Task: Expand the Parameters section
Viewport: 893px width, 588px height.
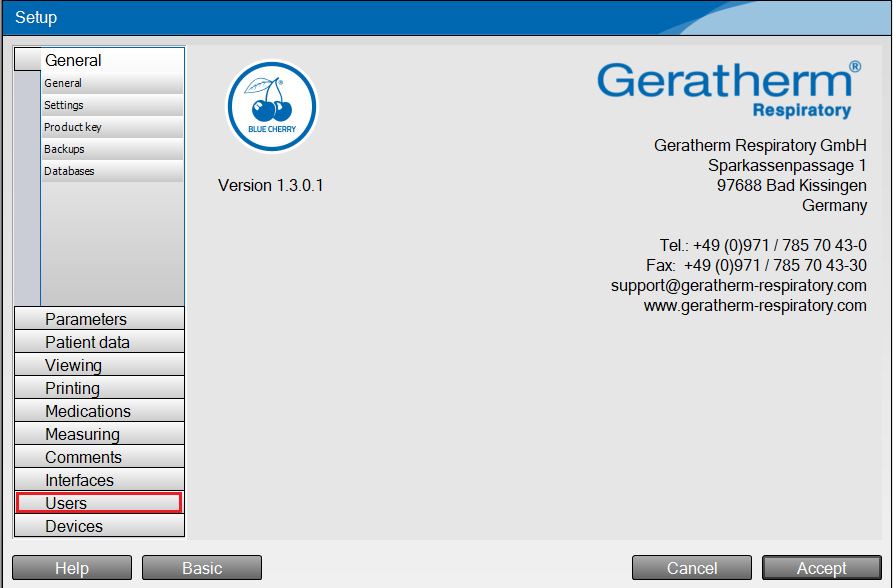Action: [99, 318]
